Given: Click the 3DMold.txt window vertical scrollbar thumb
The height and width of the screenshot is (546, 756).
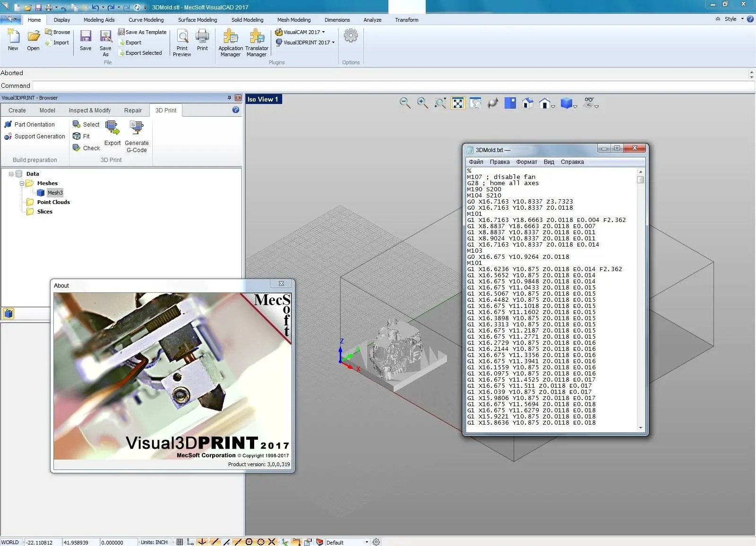Looking at the screenshot, I should [640, 179].
